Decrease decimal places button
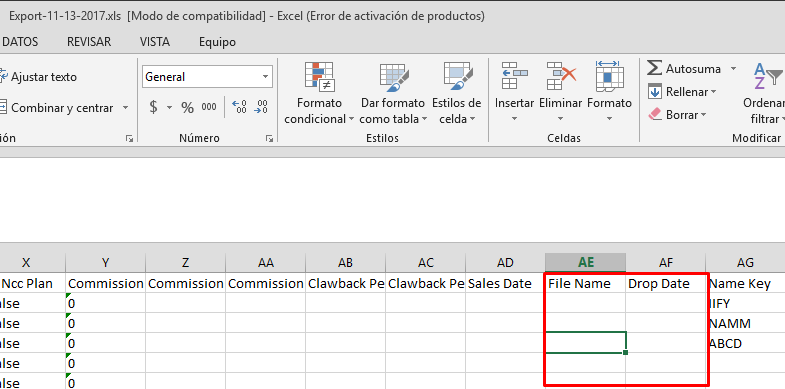 click(261, 107)
